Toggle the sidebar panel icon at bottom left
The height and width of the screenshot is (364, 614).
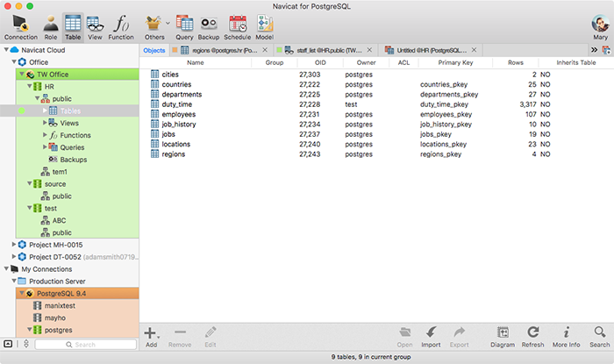[x=8, y=344]
